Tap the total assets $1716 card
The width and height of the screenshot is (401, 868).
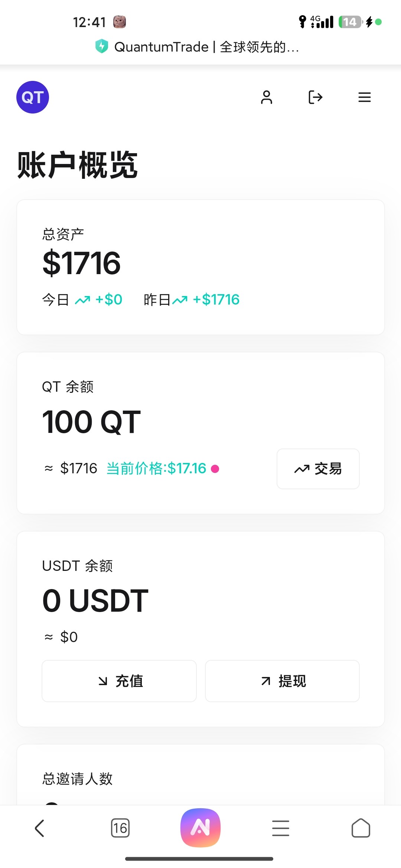click(x=200, y=267)
